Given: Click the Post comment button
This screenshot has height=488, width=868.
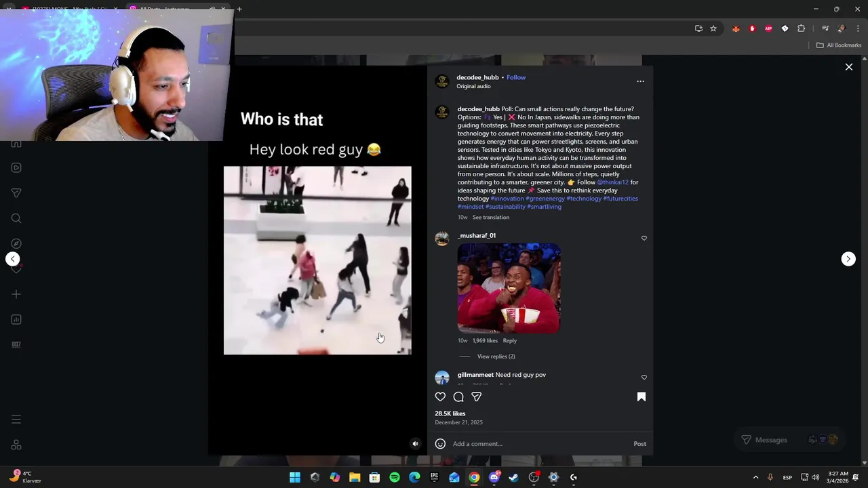Looking at the screenshot, I should pyautogui.click(x=639, y=444).
